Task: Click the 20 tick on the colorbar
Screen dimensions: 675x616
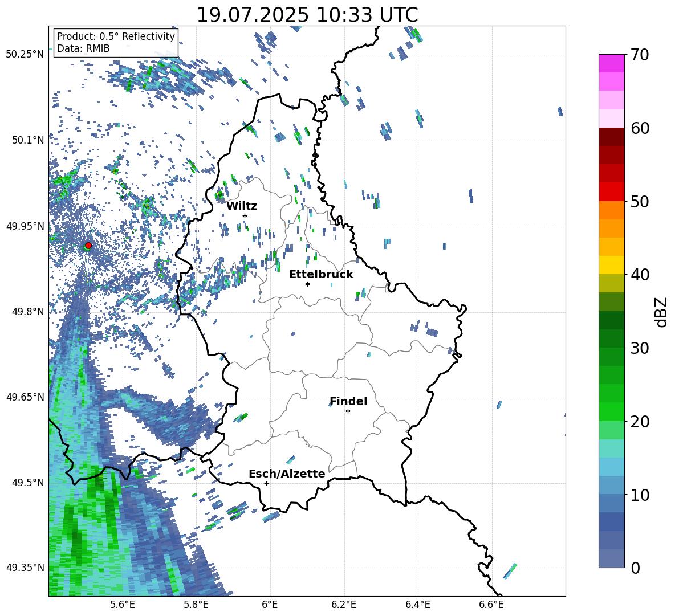Action: tap(640, 421)
